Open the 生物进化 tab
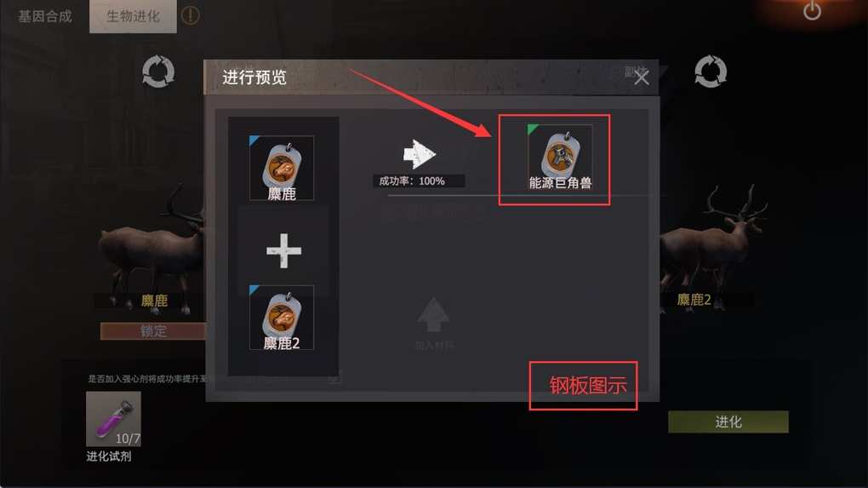The image size is (868, 488). 133,17
